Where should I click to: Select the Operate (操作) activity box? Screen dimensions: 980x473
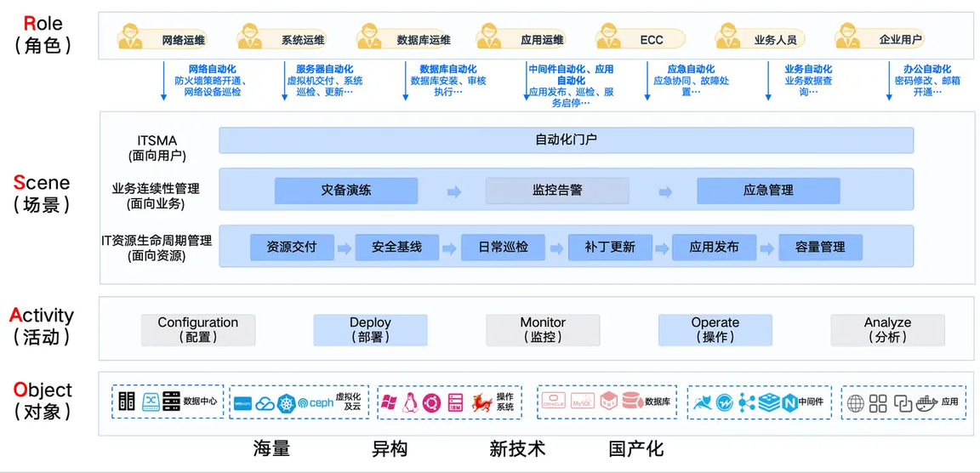(715, 330)
